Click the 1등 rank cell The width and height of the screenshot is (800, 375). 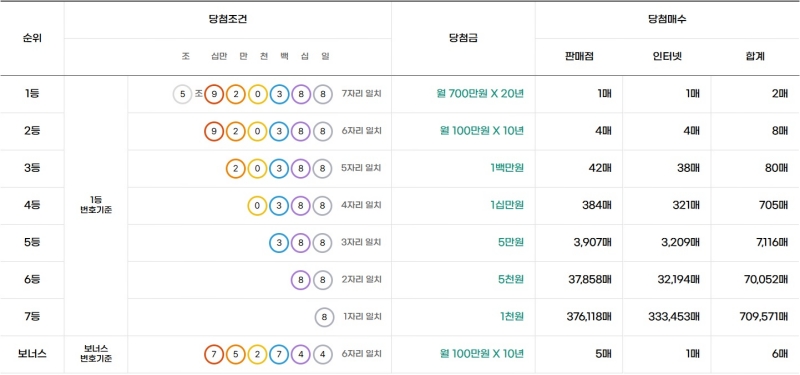tap(32, 94)
